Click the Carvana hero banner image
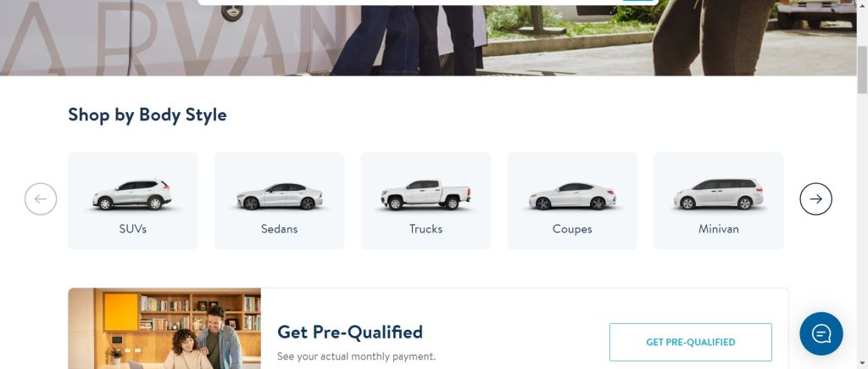This screenshot has height=369, width=868. pyautogui.click(x=428, y=37)
